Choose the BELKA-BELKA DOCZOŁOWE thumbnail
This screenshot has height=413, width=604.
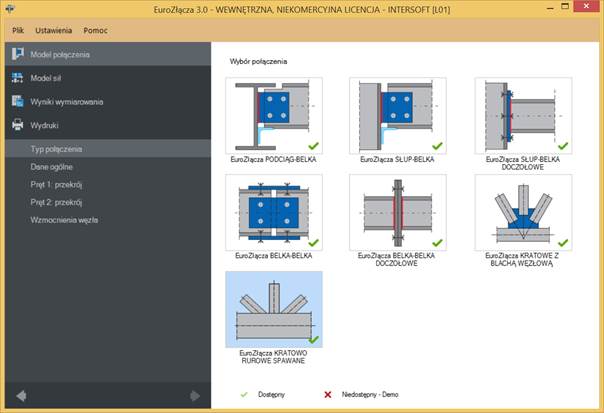pos(398,212)
